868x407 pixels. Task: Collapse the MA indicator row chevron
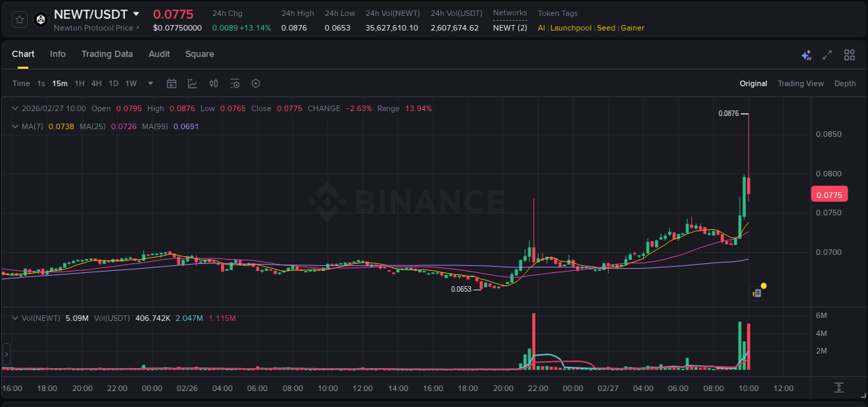(x=14, y=126)
